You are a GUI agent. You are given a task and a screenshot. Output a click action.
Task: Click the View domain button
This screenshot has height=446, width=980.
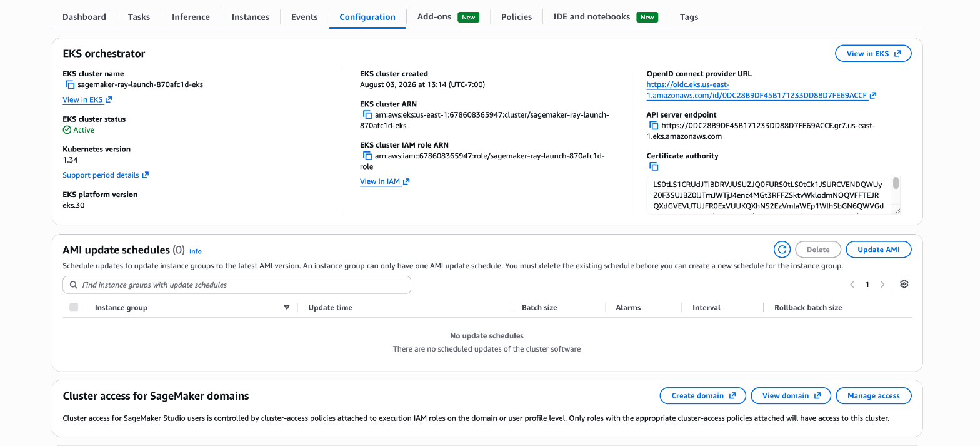pyautogui.click(x=791, y=396)
